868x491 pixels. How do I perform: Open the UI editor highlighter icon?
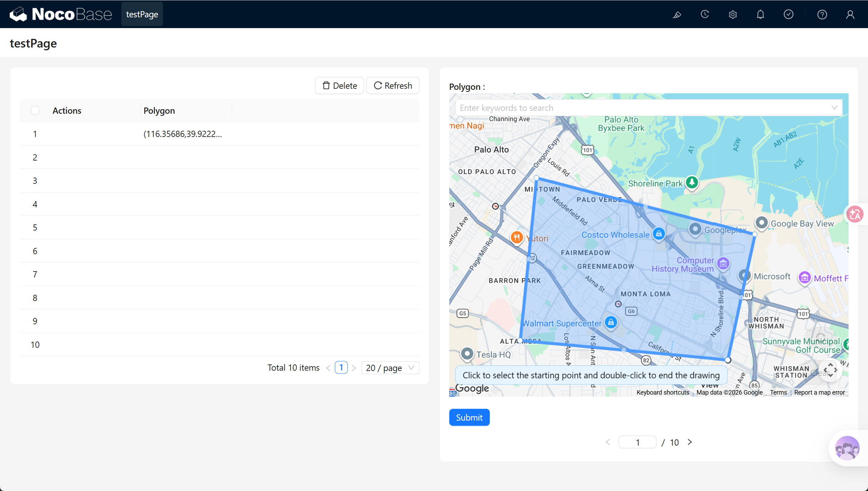coord(677,15)
